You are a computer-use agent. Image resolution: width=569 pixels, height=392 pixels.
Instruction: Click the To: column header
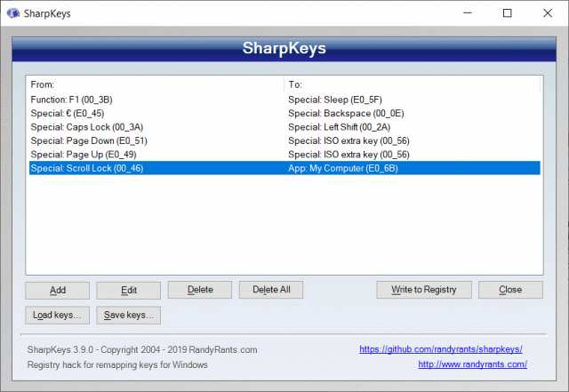click(413, 84)
